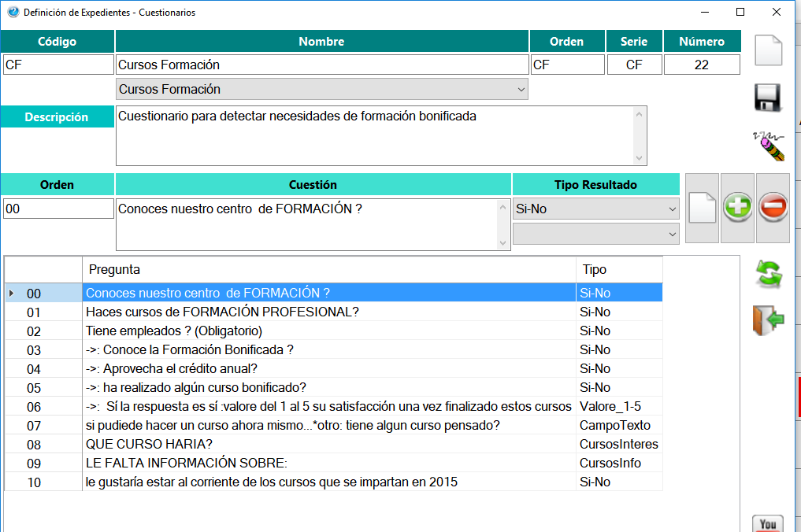Click the blank page icon next to green plus
The height and width of the screenshot is (532, 801).
coord(702,207)
